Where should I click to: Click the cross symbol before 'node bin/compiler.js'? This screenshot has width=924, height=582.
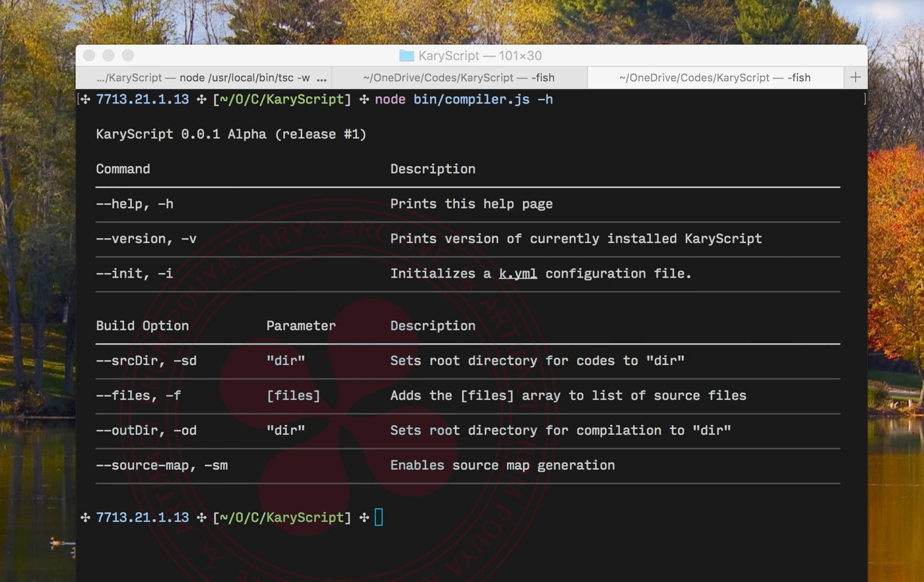pos(364,100)
